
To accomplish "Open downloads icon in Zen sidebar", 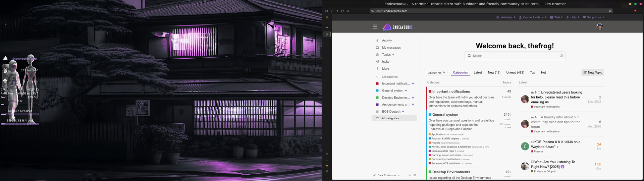I will [x=327, y=154].
